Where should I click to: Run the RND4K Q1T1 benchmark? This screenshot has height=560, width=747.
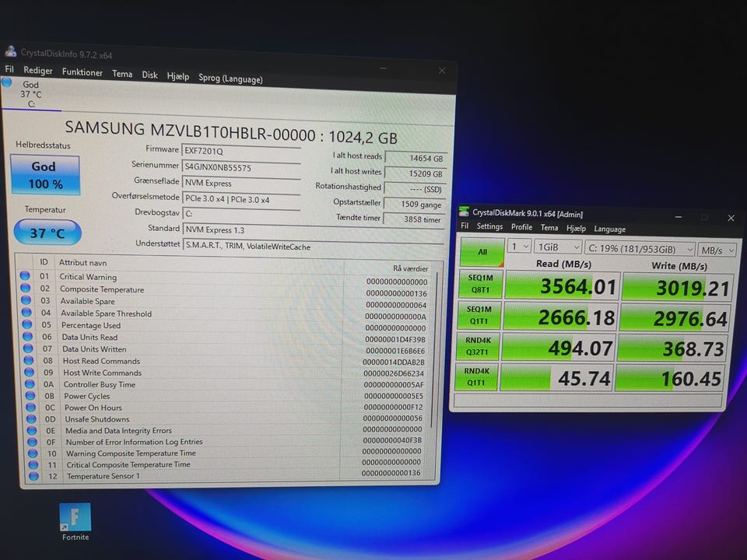pyautogui.click(x=475, y=376)
